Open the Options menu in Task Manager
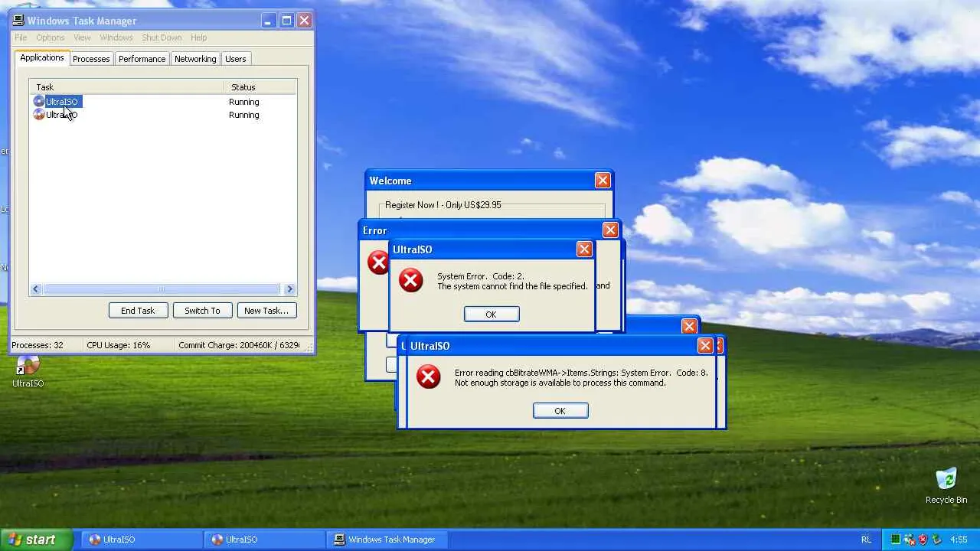Viewport: 980px width, 551px height. click(x=51, y=37)
